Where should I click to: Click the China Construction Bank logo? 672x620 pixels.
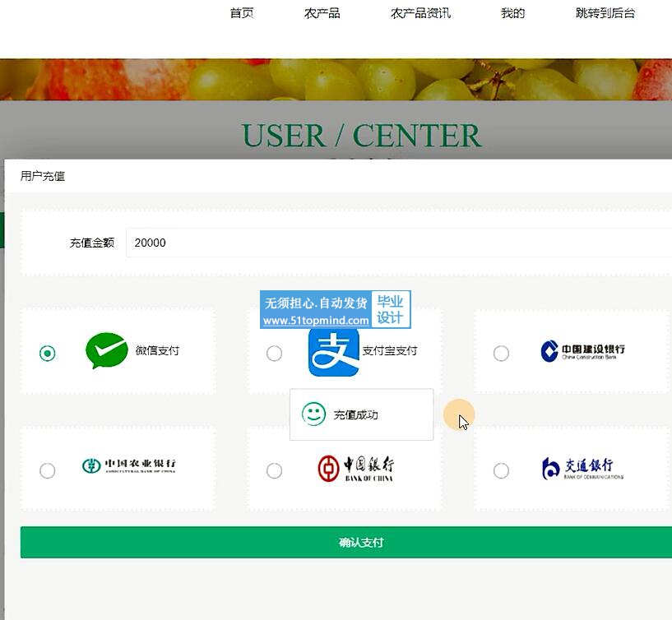(x=582, y=351)
